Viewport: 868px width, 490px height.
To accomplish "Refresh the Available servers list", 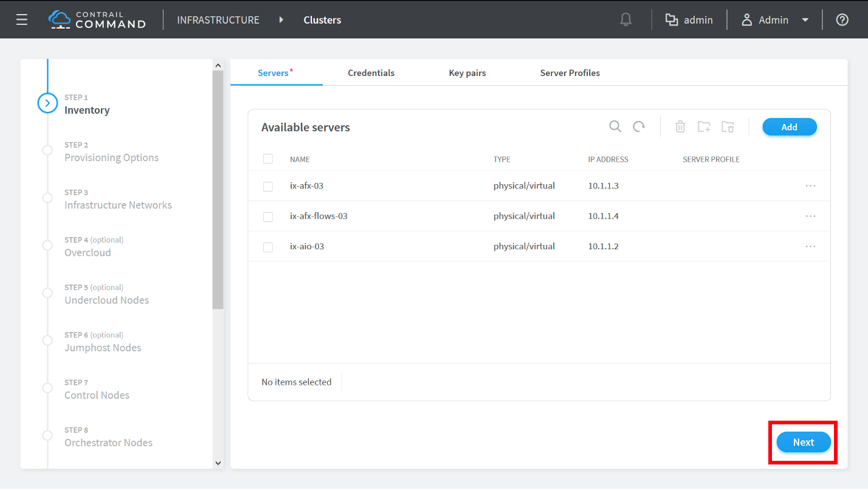I will (x=639, y=126).
